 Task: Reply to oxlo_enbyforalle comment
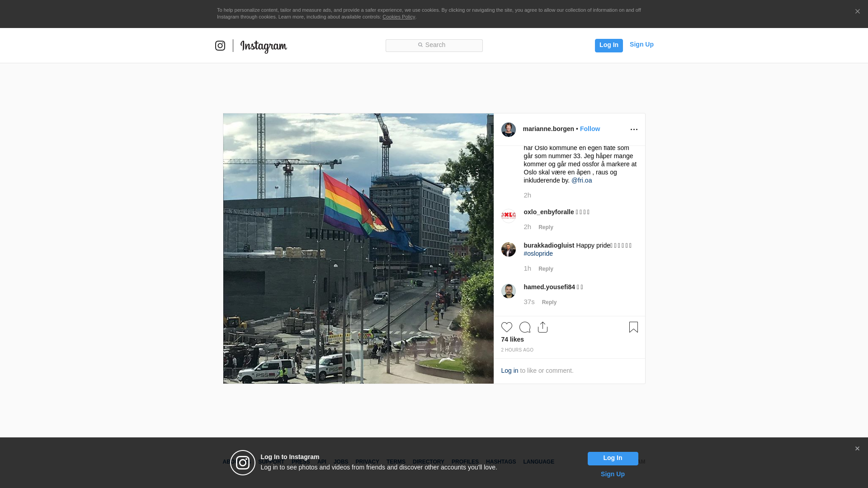[x=546, y=227]
